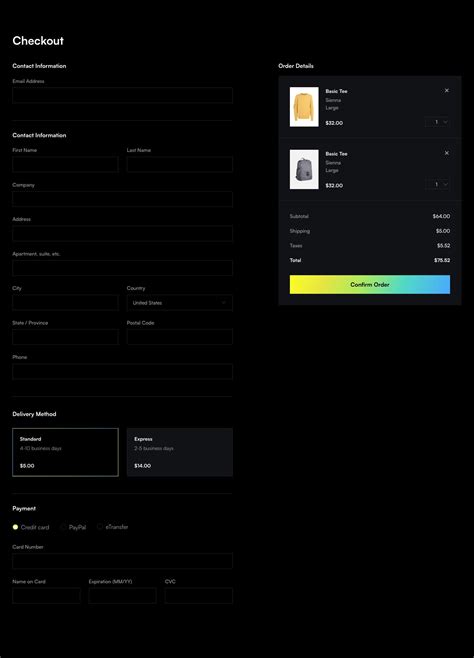The height and width of the screenshot is (658, 474).
Task: Focus the Address field
Action: [x=122, y=234]
